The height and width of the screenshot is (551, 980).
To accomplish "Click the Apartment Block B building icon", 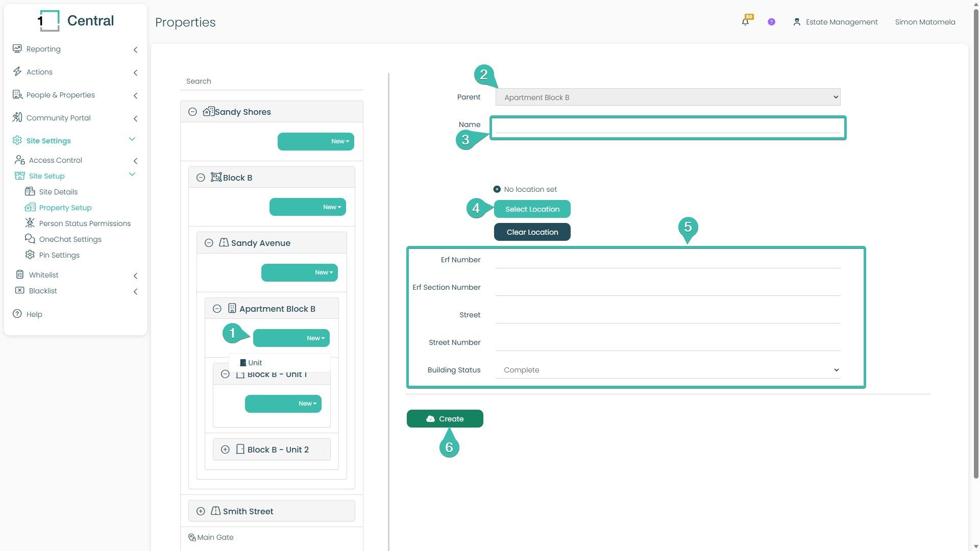I will pyautogui.click(x=232, y=308).
